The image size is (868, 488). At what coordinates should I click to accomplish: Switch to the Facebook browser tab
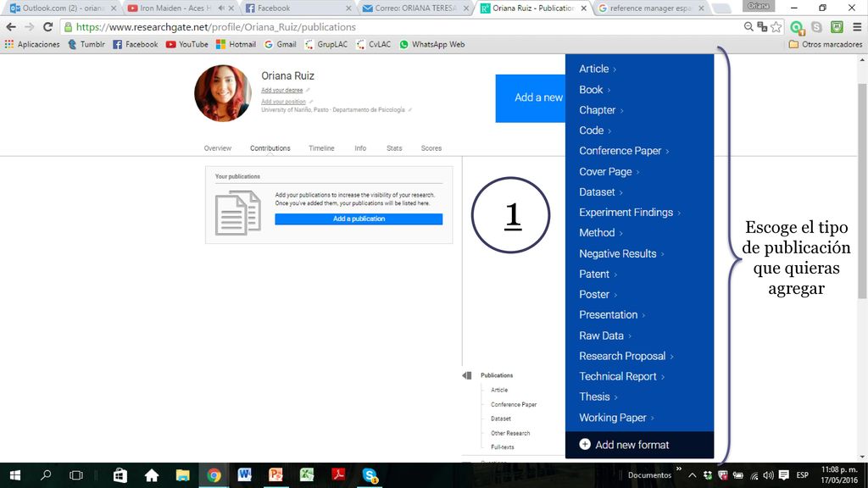(x=298, y=8)
